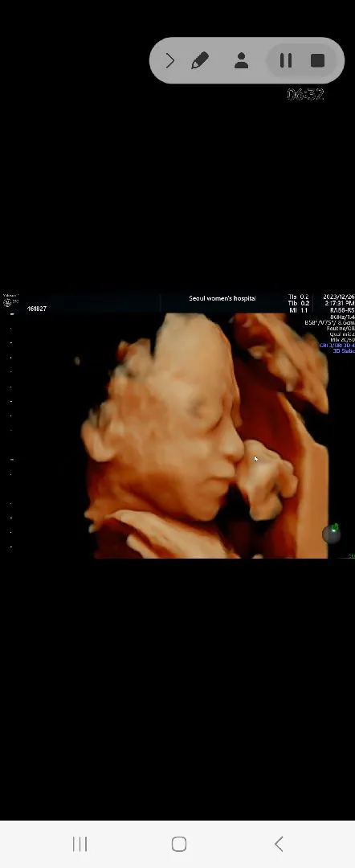Tap the Android back button
Screen dimensions: 355x868
[279, 844]
